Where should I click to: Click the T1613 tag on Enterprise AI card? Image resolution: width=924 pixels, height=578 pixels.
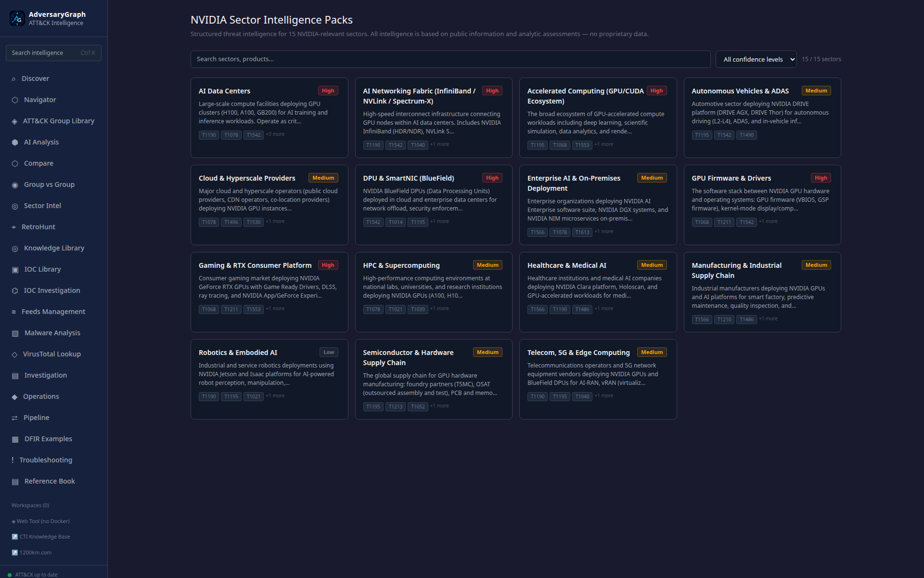(582, 232)
